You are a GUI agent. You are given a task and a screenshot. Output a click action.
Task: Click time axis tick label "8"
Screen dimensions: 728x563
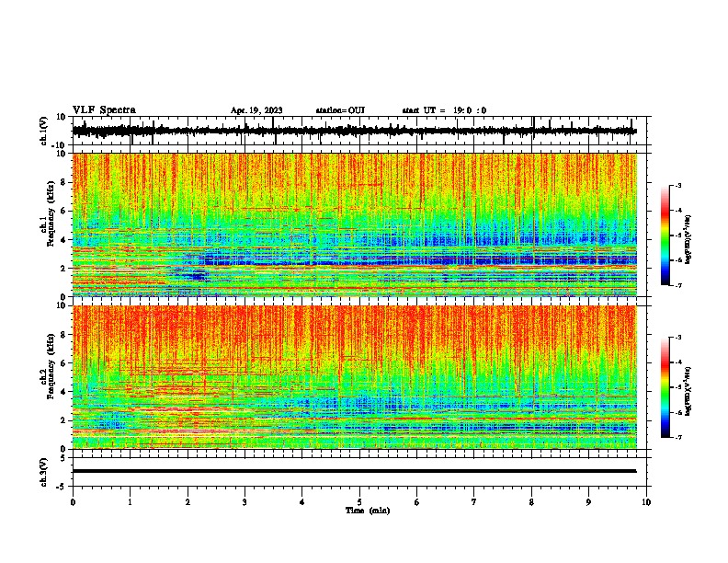(x=531, y=502)
